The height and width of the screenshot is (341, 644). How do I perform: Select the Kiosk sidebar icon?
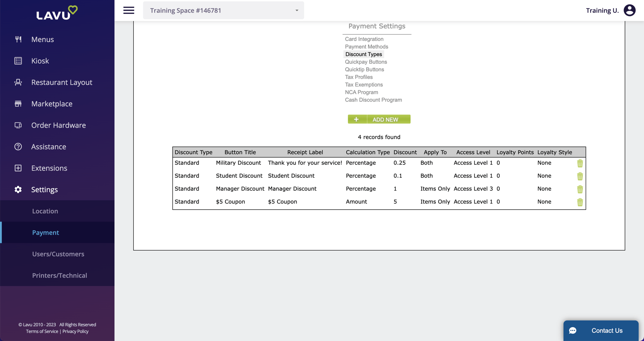point(18,61)
